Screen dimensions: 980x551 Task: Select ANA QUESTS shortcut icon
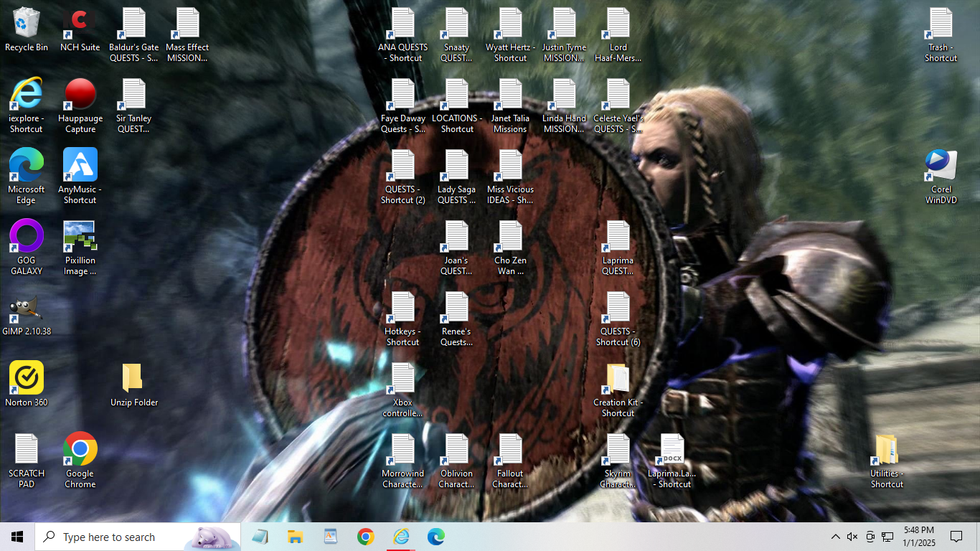(403, 34)
